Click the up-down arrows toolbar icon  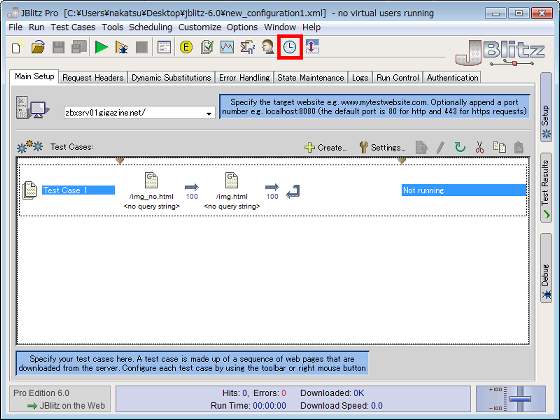[312, 47]
